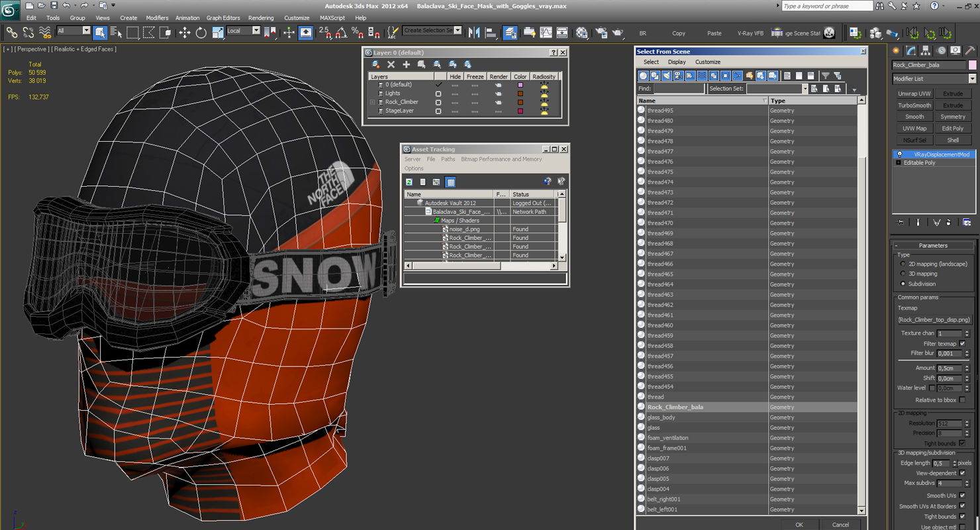Activate the Bind to Space Warp tool
980x530 pixels.
pos(44,32)
